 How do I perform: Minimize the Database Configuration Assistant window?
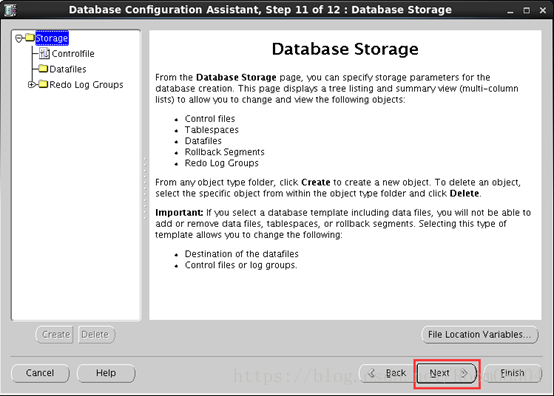click(510, 11)
